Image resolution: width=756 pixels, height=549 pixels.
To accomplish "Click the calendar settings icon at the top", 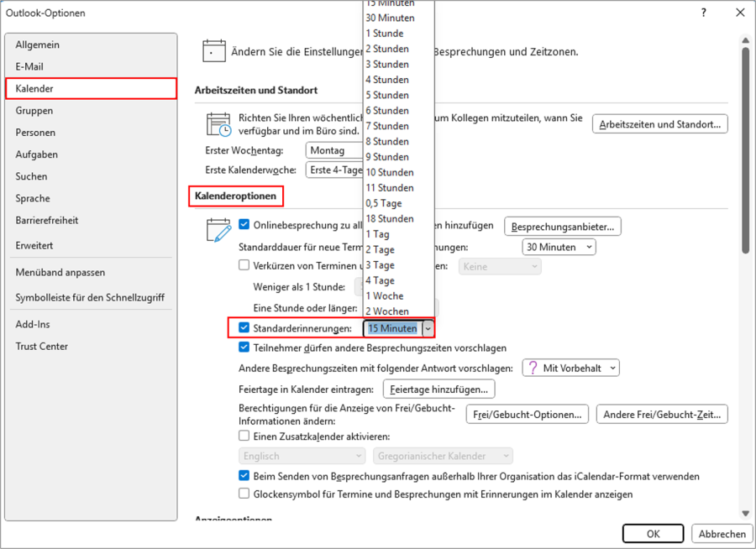I will point(214,50).
